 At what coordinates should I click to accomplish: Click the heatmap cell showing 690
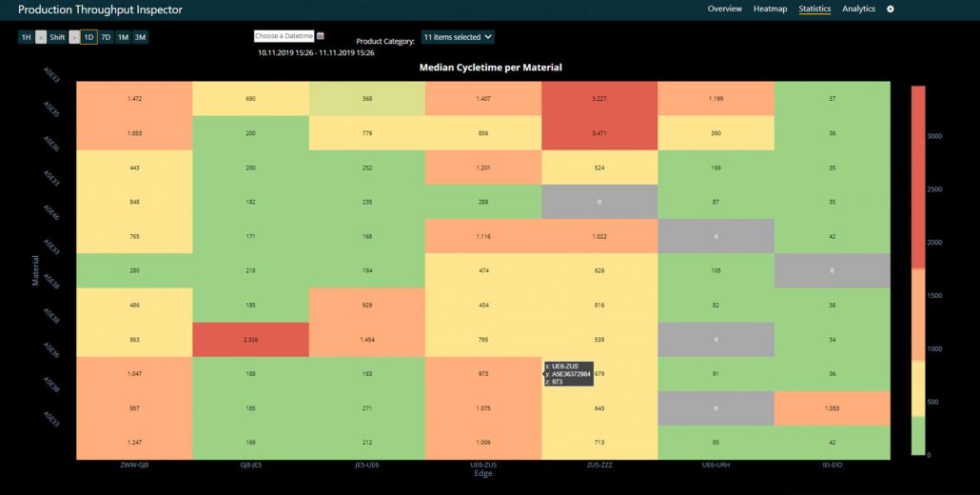click(250, 98)
